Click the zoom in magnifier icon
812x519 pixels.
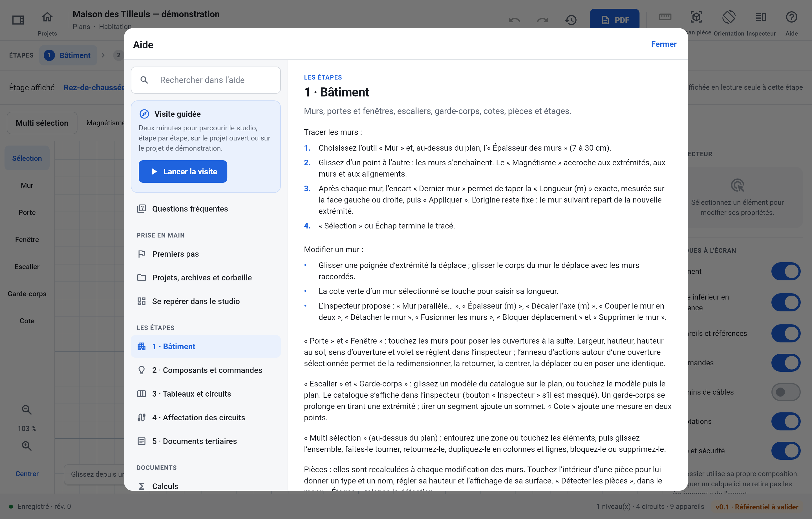27,446
